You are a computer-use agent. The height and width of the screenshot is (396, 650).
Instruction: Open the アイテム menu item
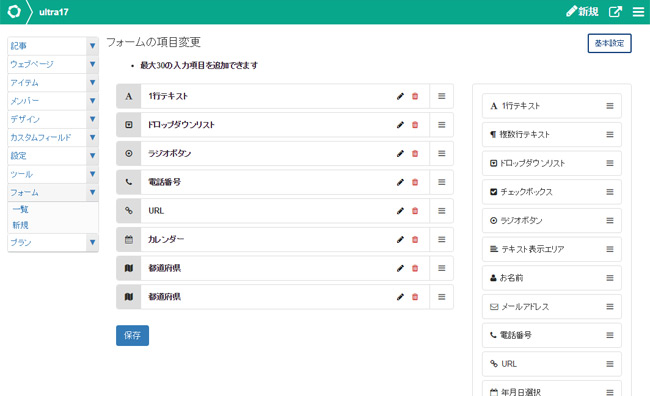[x=47, y=83]
